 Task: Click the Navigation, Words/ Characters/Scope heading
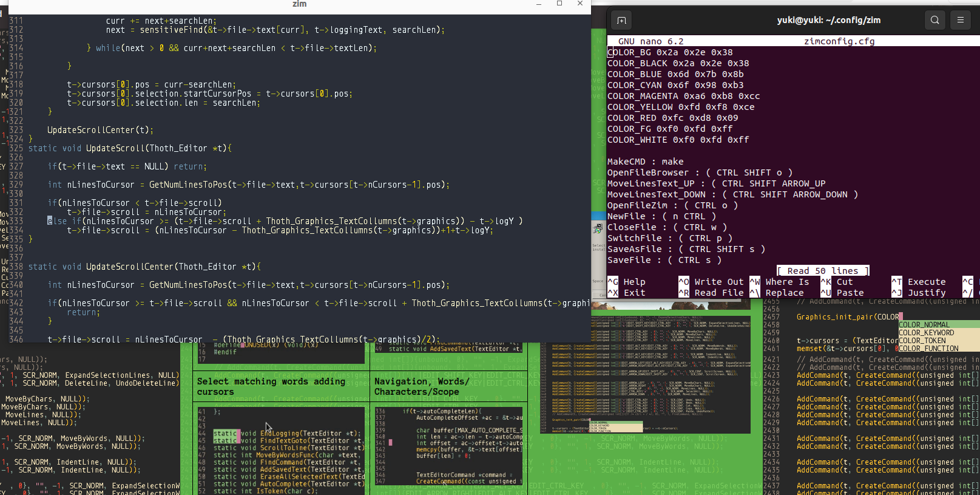point(421,386)
